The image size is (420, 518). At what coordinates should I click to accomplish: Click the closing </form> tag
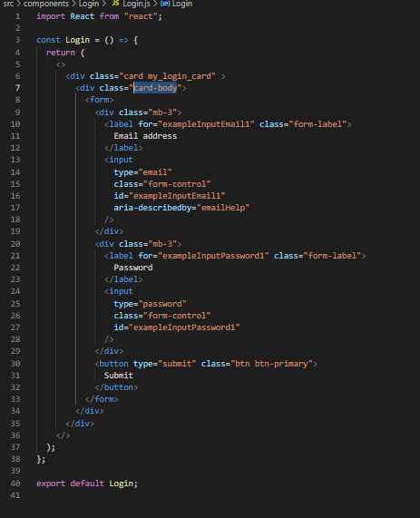(x=102, y=399)
